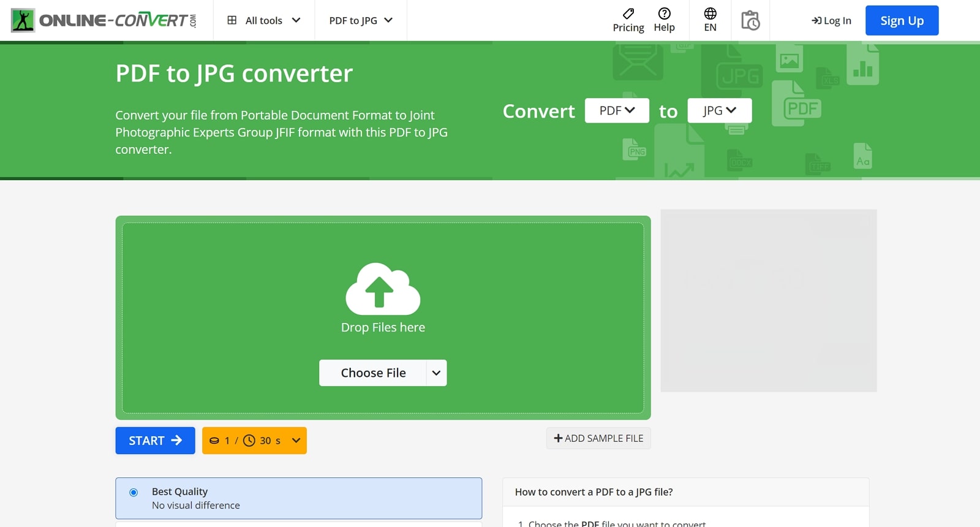
Task: Open conversion history clipboard icon
Action: tap(750, 20)
